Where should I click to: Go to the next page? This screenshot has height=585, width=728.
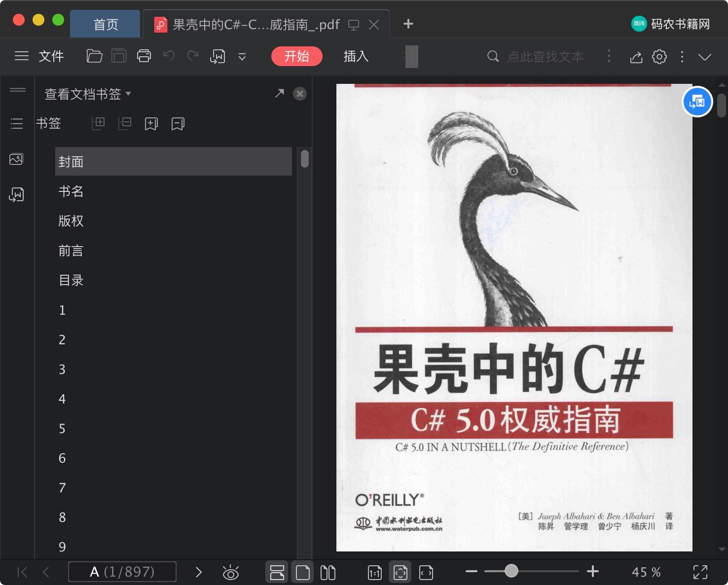click(x=199, y=572)
